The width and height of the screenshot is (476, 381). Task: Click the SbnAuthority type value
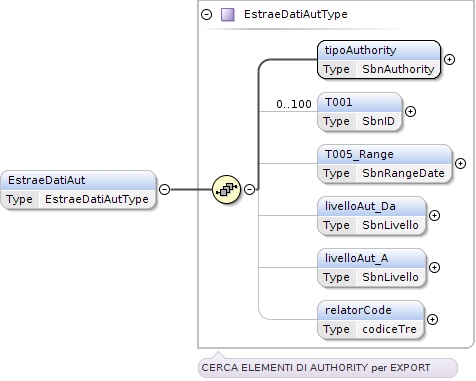coord(398,69)
